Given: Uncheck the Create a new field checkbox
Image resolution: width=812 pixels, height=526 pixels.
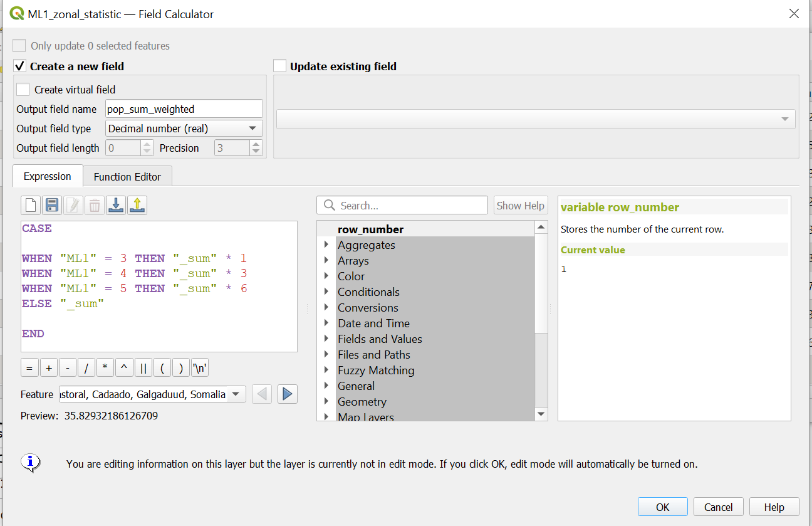Looking at the screenshot, I should pyautogui.click(x=20, y=66).
